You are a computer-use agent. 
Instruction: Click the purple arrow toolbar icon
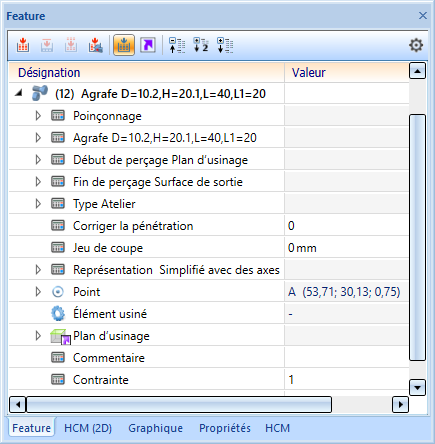tap(148, 45)
